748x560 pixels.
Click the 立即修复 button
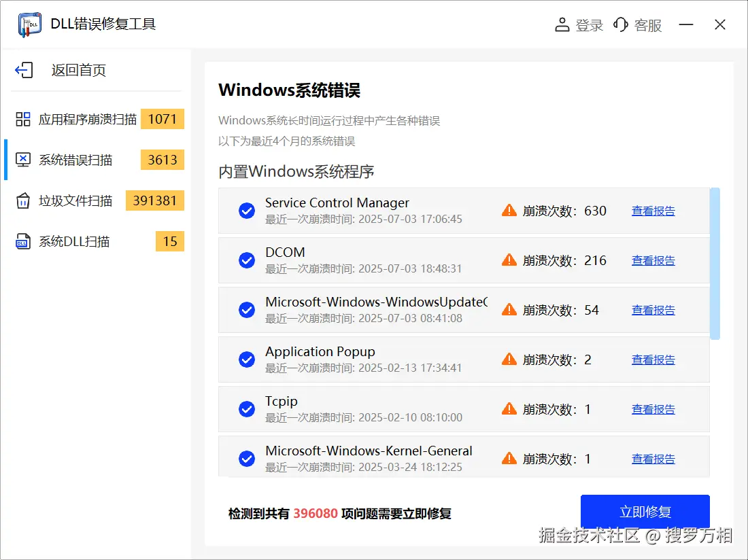[645, 512]
